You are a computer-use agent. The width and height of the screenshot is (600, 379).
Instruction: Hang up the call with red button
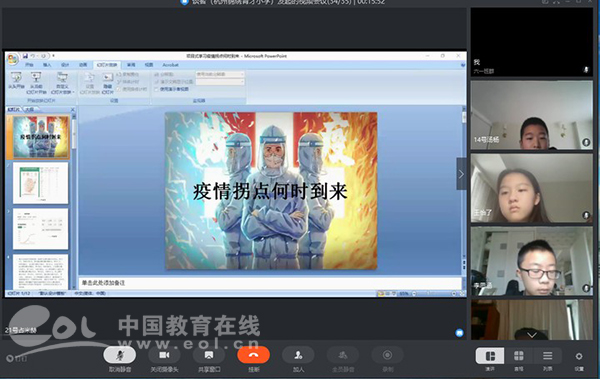253,355
